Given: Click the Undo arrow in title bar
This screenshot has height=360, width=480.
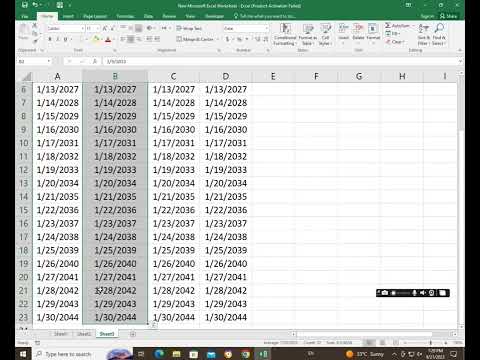Looking at the screenshot, I should [36, 5].
